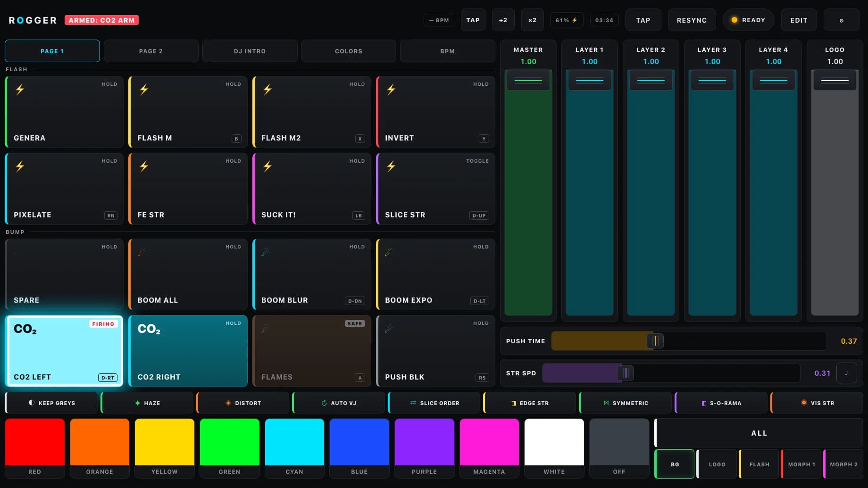This screenshot has height=488, width=868.
Task: Enable VIS STR effect
Action: [x=817, y=403]
